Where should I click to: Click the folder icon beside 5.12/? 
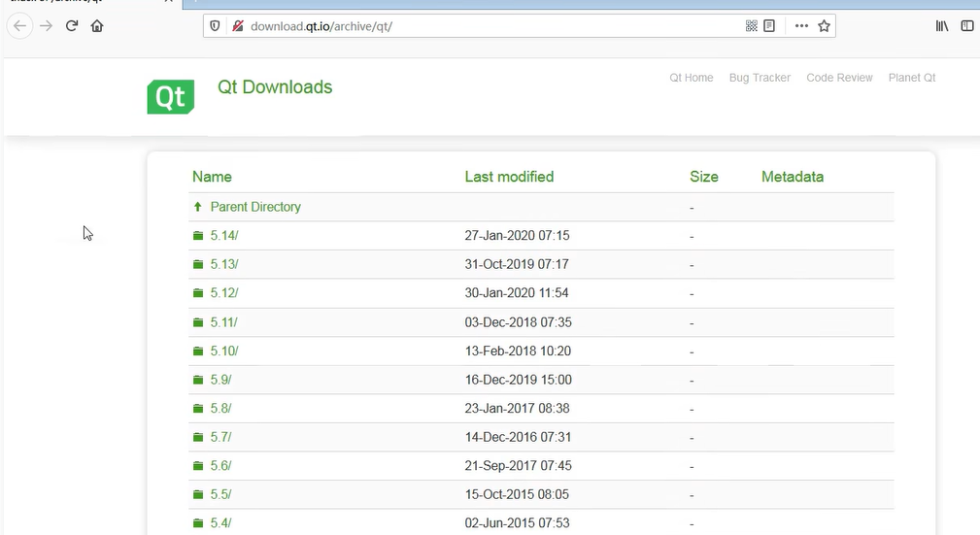[198, 293]
